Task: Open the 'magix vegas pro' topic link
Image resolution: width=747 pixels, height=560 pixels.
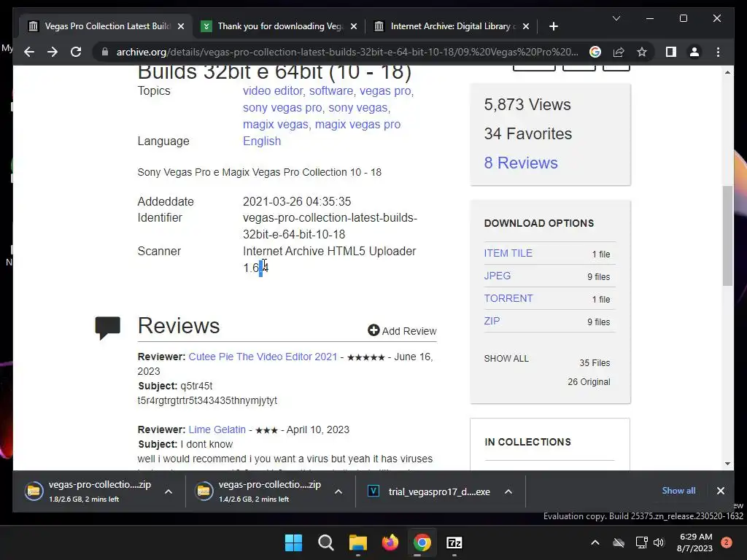Action: 357,124
